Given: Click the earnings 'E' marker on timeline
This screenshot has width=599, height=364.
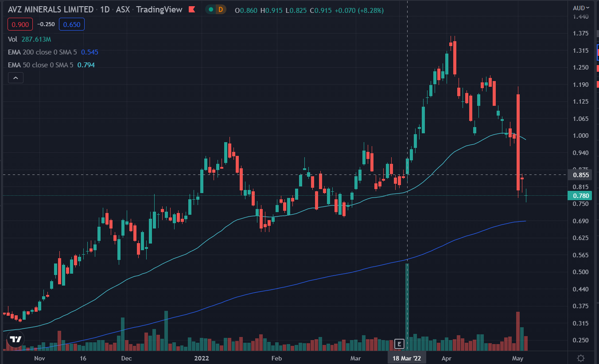Looking at the screenshot, I should tap(399, 344).
